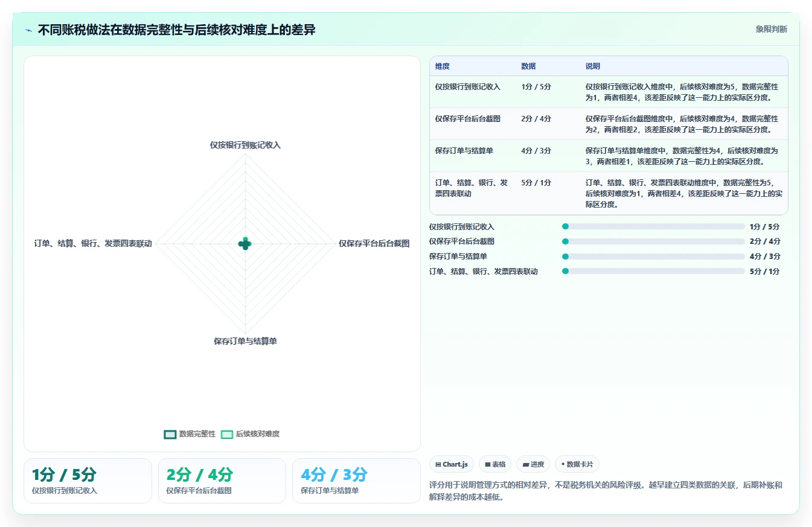Select the 保存订单与结算单 table row name
Screen dimensions: 812x527
pos(464,150)
